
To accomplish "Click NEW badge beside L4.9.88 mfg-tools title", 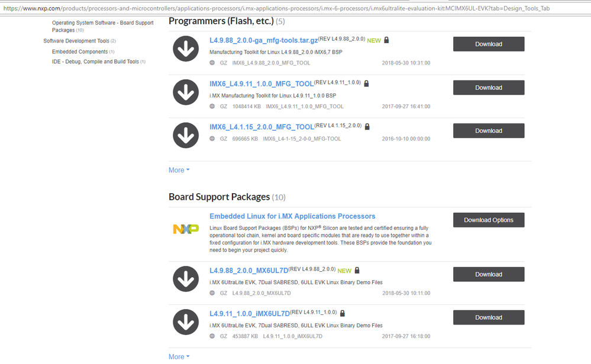I will coord(374,41).
